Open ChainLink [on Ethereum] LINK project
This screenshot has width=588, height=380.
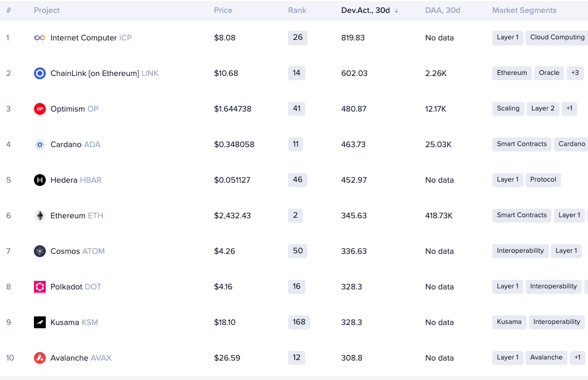104,73
